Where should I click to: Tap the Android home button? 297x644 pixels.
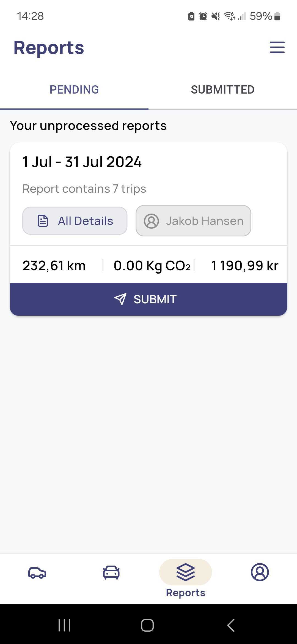[x=147, y=625]
